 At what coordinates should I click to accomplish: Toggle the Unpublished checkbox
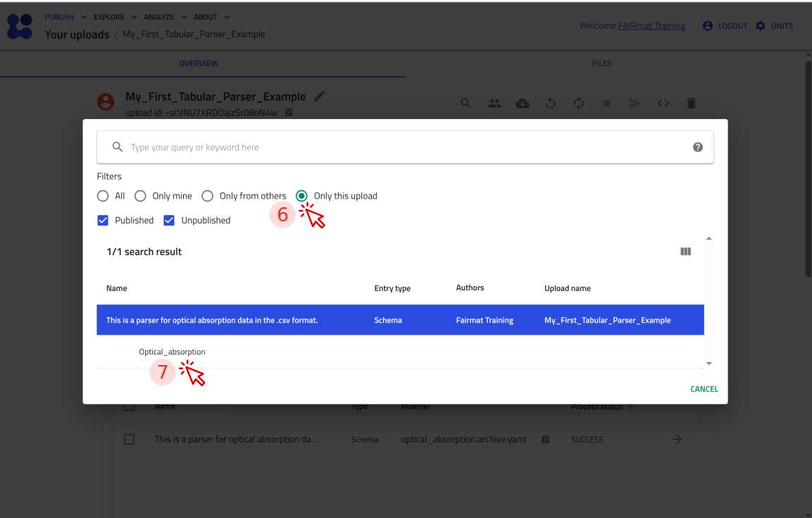(169, 221)
